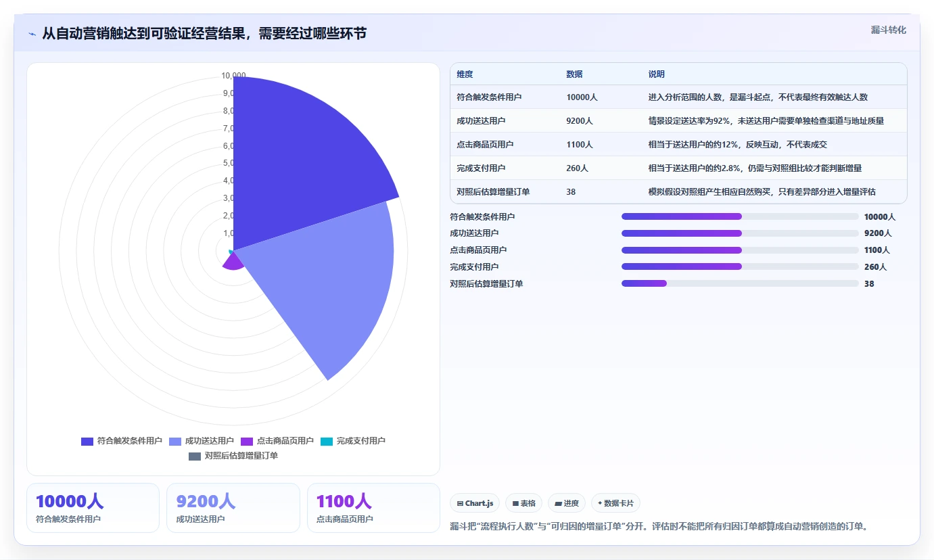Click the 漏斗转化 label in the header
934x560 pixels.
pos(888,30)
